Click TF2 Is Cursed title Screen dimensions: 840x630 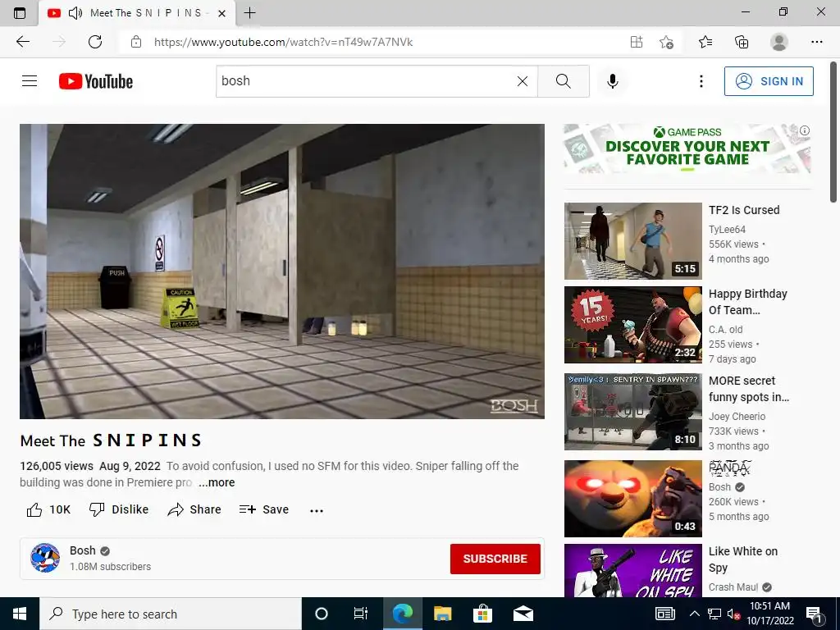(x=744, y=210)
